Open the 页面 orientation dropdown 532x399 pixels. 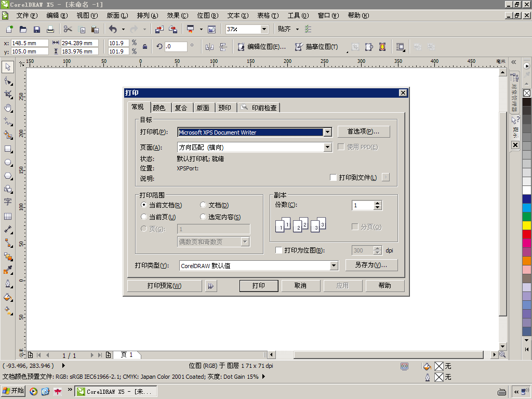[327, 147]
